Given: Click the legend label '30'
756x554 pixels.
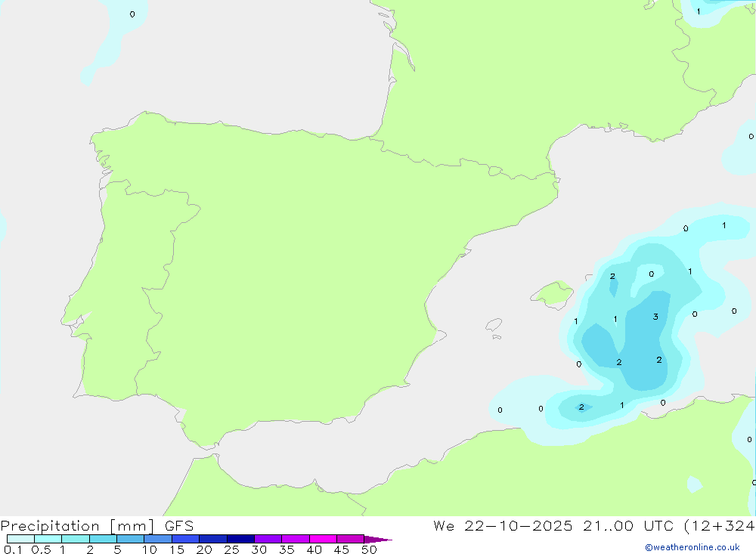Looking at the screenshot, I should click(259, 549).
